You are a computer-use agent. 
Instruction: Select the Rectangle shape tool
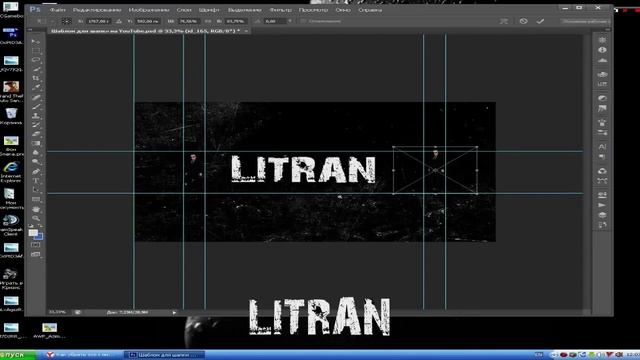click(36, 200)
